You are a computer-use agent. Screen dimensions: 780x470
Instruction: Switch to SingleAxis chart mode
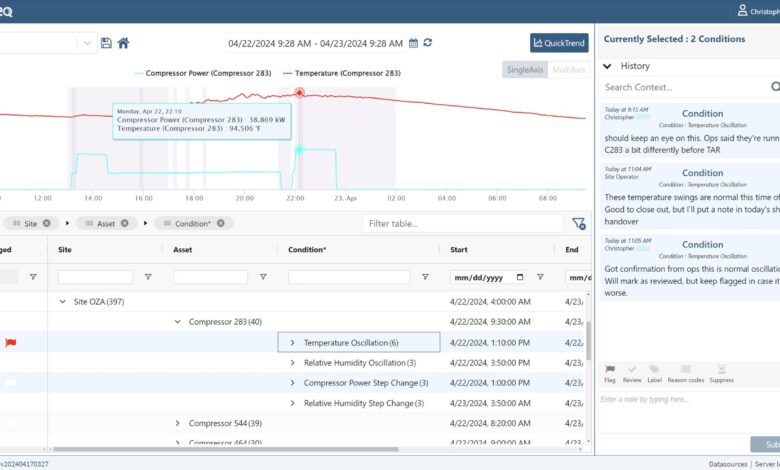pos(525,70)
